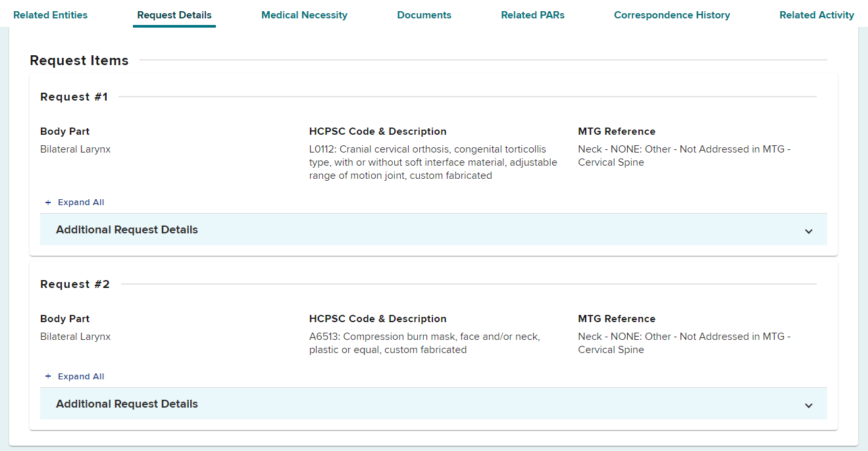Expand Additional Request Details label under Request #1
The height and width of the screenshot is (451, 868).
pos(127,230)
